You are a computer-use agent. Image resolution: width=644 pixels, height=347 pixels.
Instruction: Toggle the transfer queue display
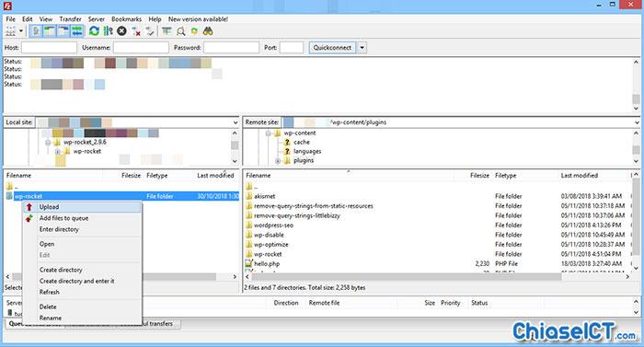76,31
